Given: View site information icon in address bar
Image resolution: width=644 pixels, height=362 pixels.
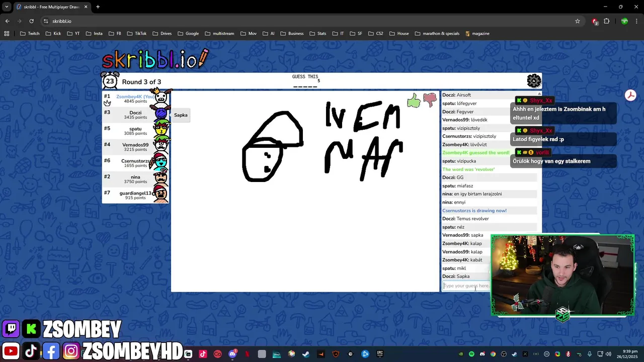Looking at the screenshot, I should click(x=46, y=21).
